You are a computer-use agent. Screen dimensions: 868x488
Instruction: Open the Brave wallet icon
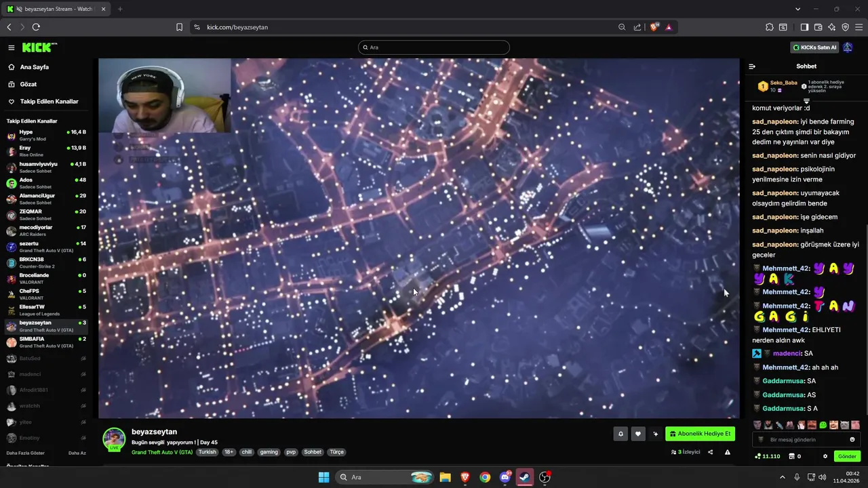(x=818, y=27)
